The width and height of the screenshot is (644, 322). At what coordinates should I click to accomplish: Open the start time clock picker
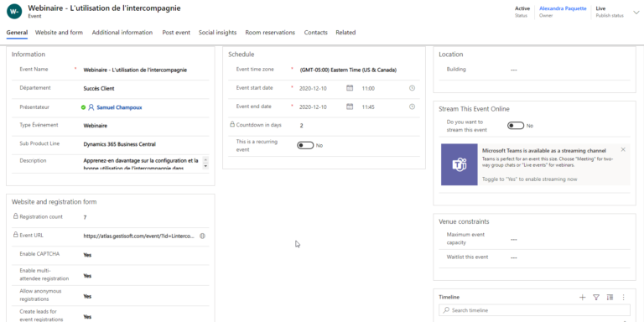pyautogui.click(x=412, y=88)
